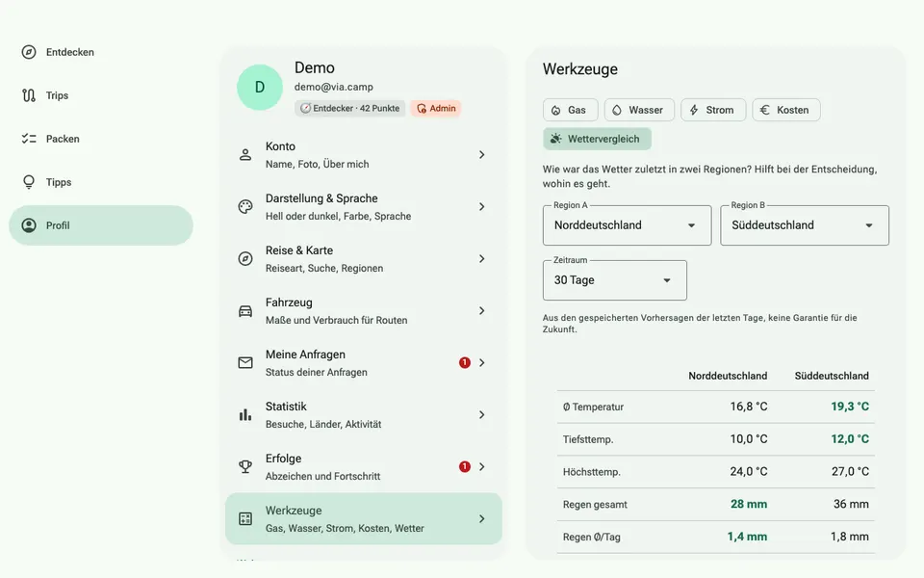Click the Tipps lightbulb icon in sidebar

click(29, 182)
